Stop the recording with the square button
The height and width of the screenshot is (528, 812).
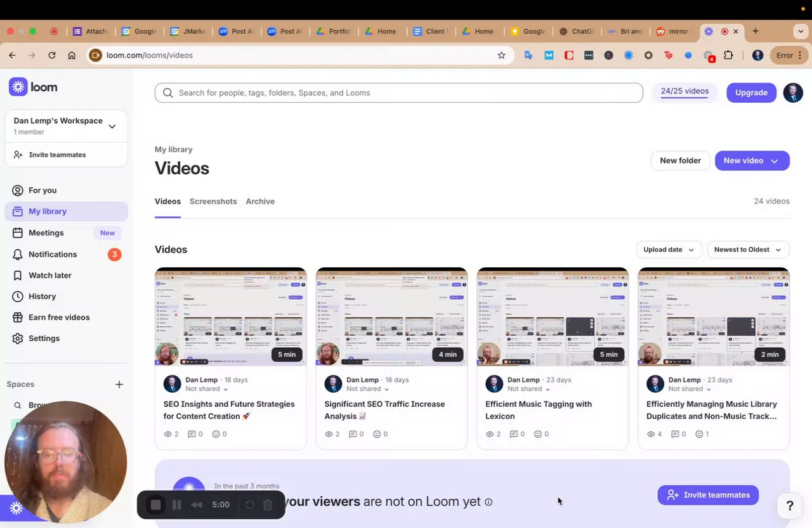156,505
